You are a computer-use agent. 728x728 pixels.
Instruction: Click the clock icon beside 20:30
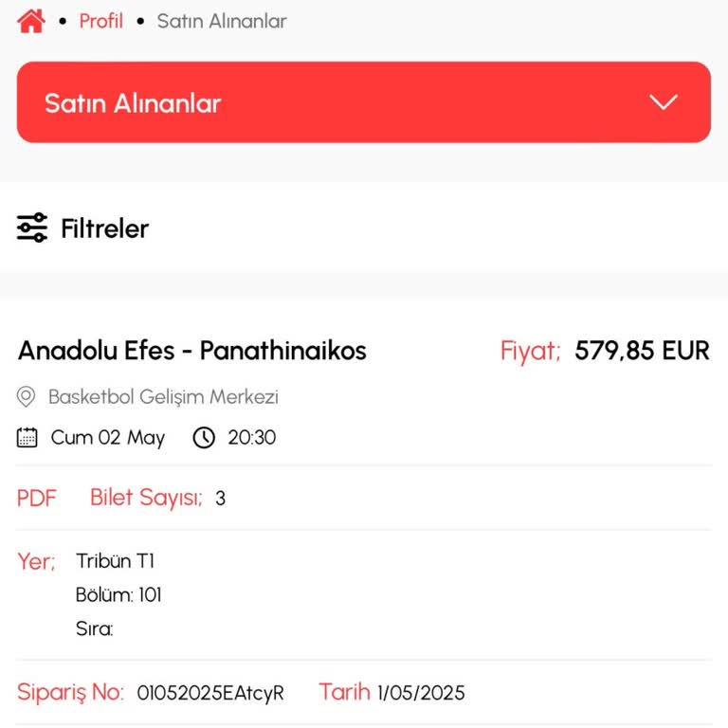pyautogui.click(x=204, y=438)
